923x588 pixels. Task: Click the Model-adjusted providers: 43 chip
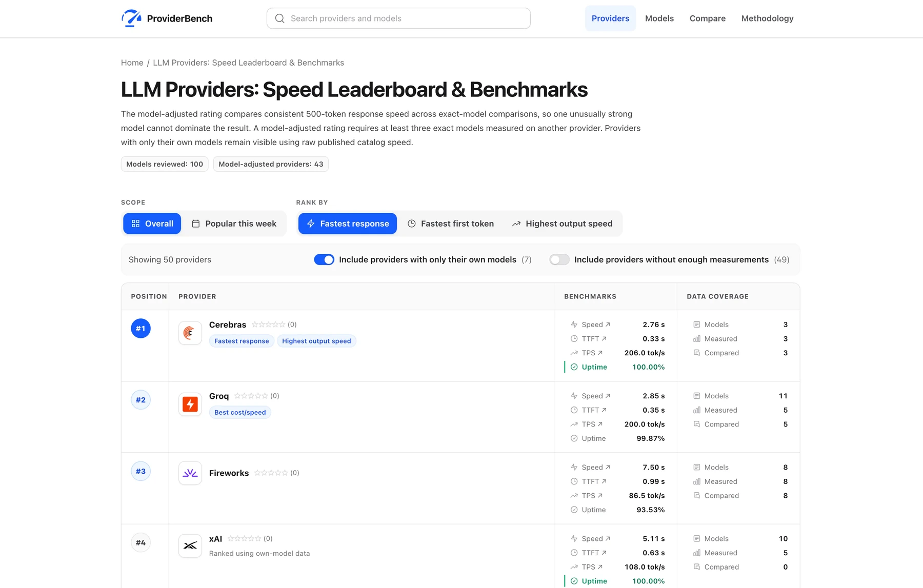(x=271, y=164)
